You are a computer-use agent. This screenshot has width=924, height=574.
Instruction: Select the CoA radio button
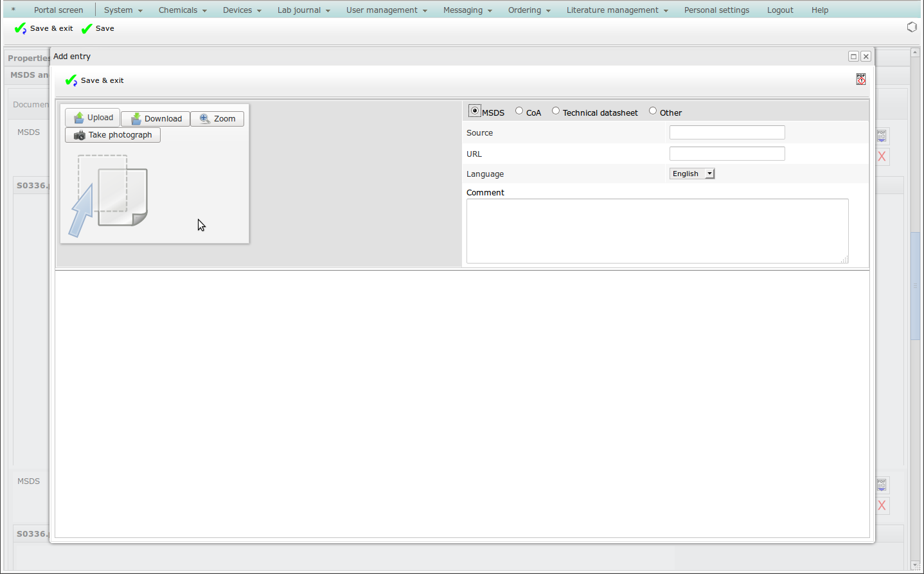point(519,111)
